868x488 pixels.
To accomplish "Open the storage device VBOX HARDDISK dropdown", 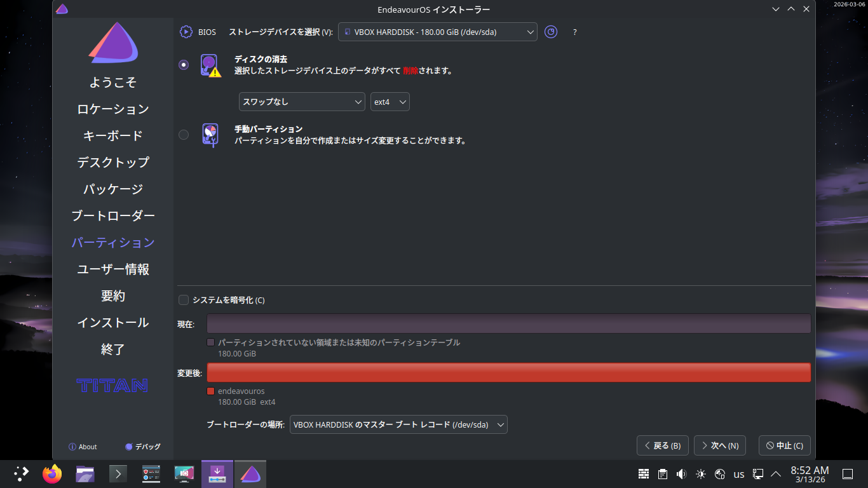I will pyautogui.click(x=438, y=32).
